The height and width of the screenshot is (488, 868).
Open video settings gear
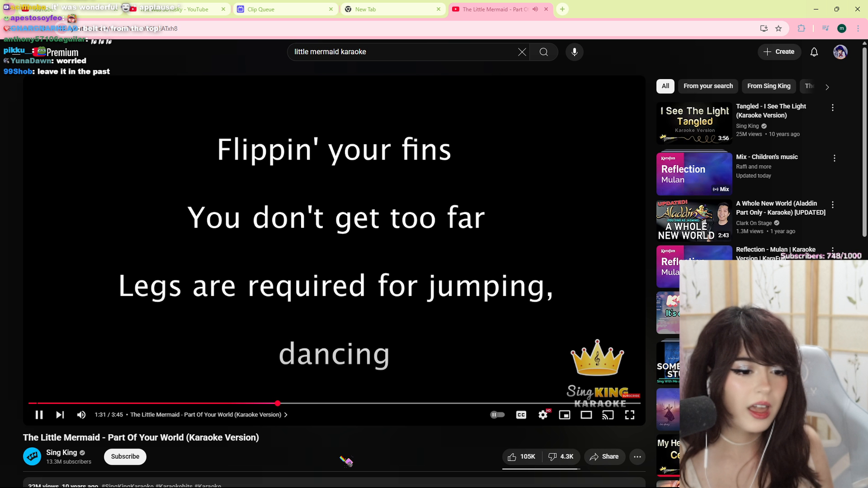[543, 415]
